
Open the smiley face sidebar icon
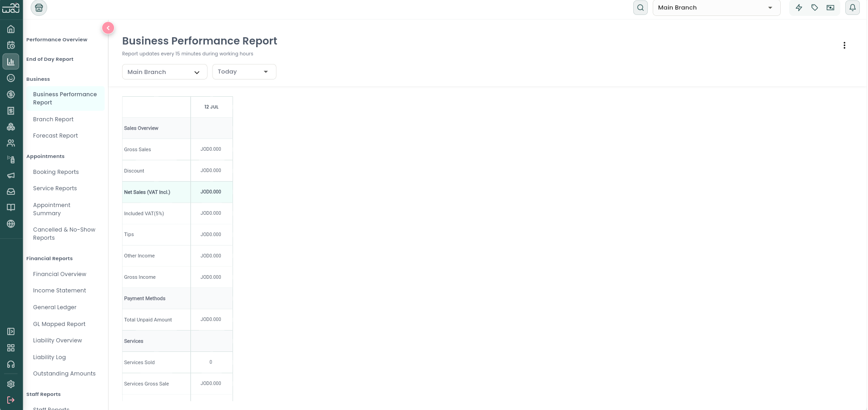[11, 78]
